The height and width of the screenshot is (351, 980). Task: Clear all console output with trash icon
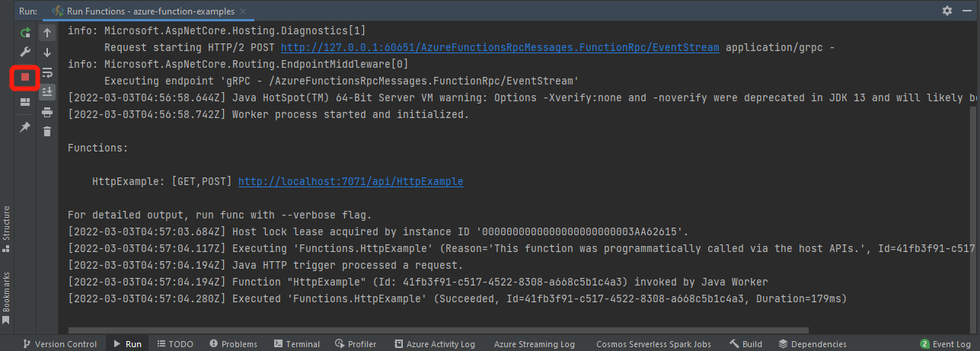click(x=47, y=132)
